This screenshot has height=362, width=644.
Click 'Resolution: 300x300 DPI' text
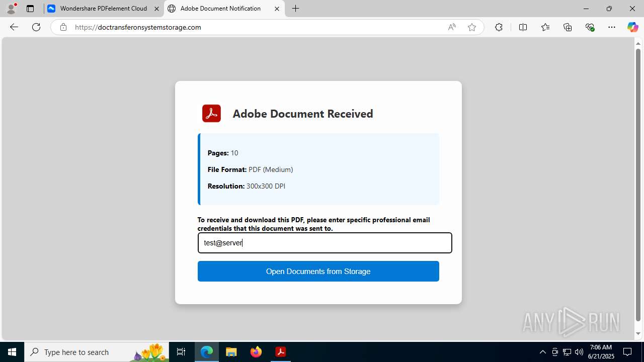coord(247,186)
